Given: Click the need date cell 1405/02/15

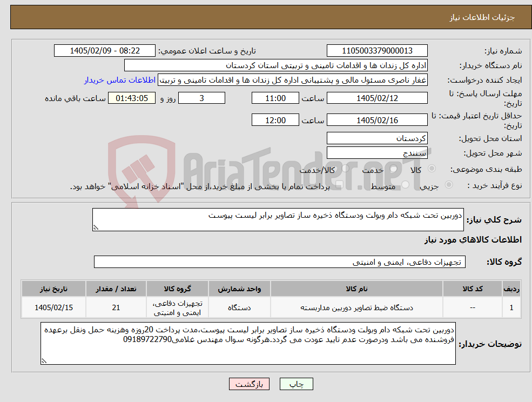Looking at the screenshot, I should [x=53, y=307].
